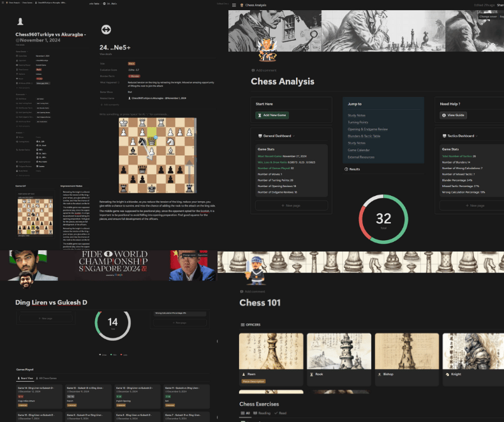The image size is (504, 422).
Task: Open the Game 13 Gukesh vs Ding Liren card
Action: (x=89, y=396)
